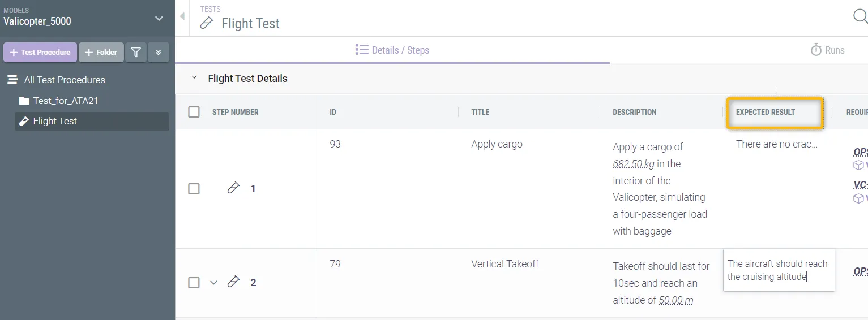Click the pencil icon on step 2
Viewport: 868px width, 320px height.
tap(233, 282)
